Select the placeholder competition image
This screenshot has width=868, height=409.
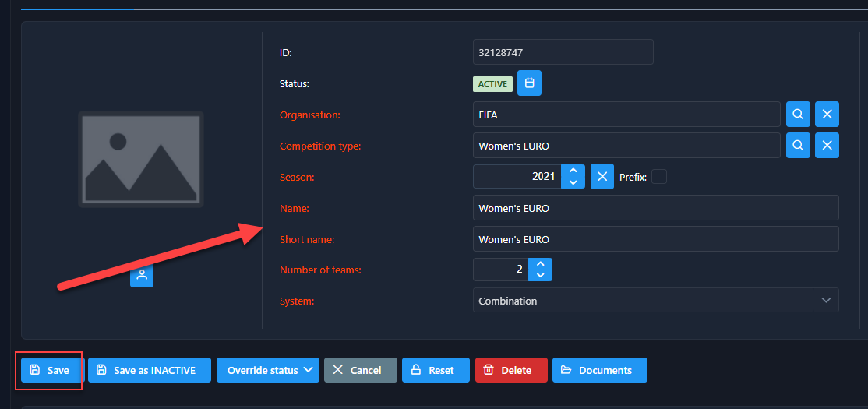[141, 159]
